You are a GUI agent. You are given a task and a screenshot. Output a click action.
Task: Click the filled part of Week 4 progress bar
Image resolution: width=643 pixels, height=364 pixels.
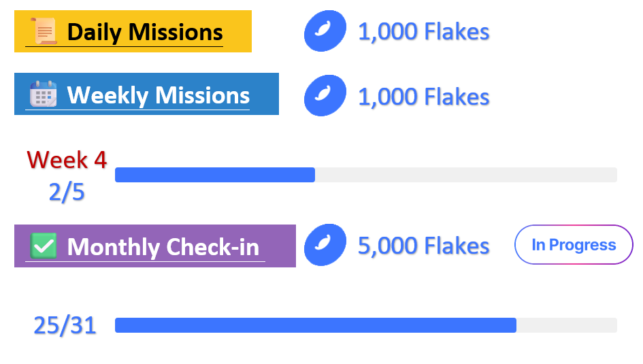[x=214, y=175]
